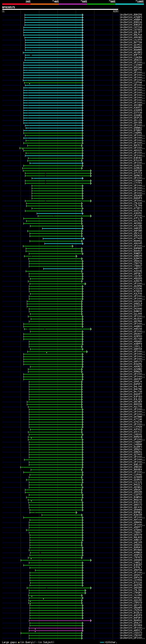The height and width of the screenshot is (644, 146).
Task: Select label UniRef100_B3RXR2
Action: coord(131,158)
